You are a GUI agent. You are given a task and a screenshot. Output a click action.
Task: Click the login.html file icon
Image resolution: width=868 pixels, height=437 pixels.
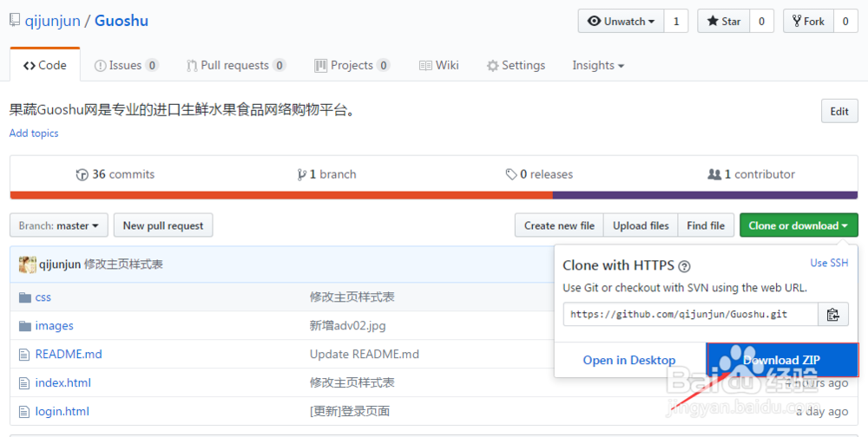(23, 412)
